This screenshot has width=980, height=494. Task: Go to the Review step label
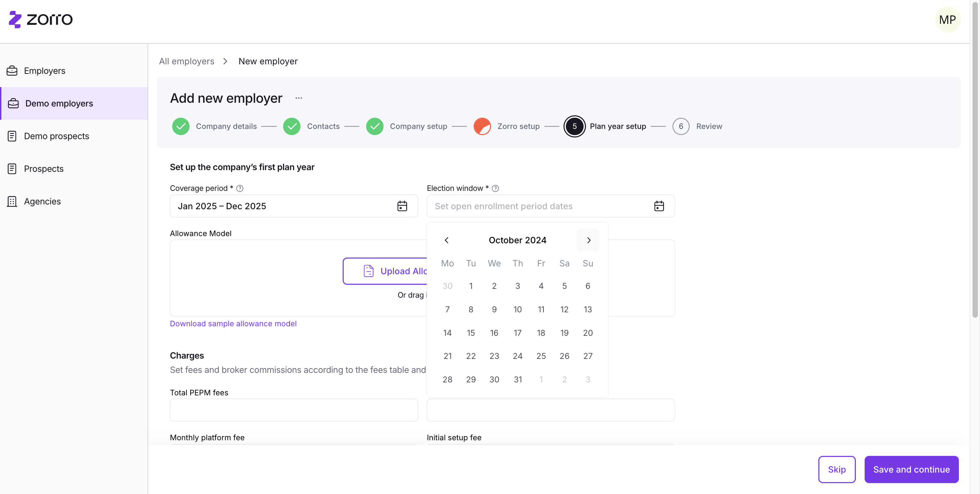tap(709, 126)
